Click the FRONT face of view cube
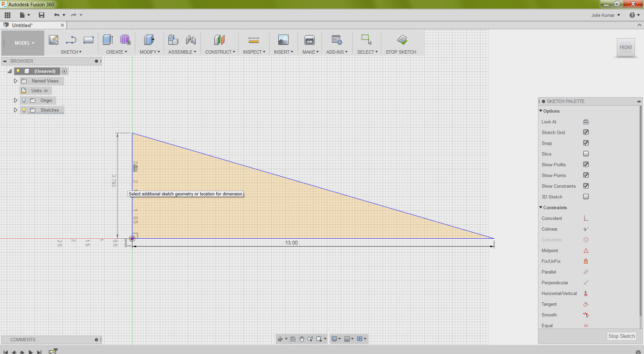The width and height of the screenshot is (644, 354). 626,48
